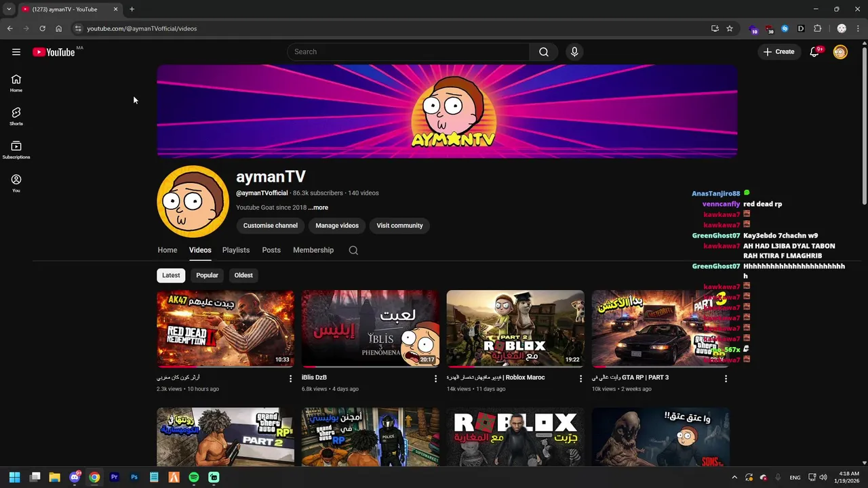The width and height of the screenshot is (868, 488).
Task: Click the black D extension icon
Action: click(x=801, y=28)
